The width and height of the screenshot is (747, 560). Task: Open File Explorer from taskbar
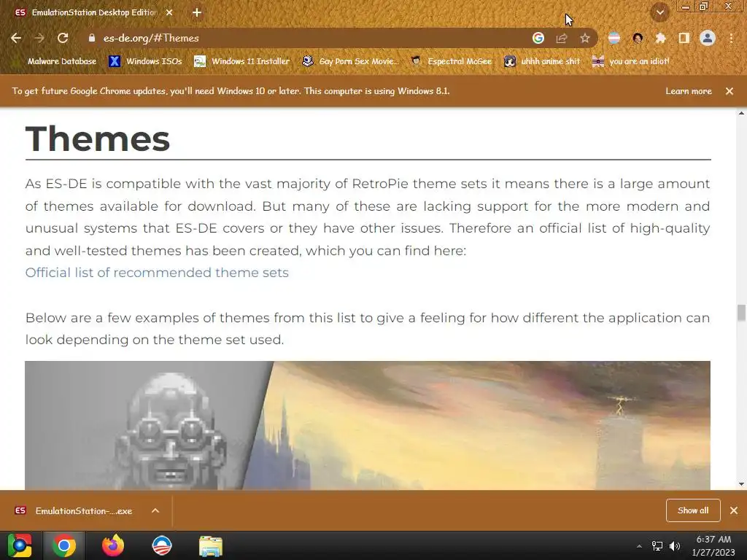tap(211, 546)
